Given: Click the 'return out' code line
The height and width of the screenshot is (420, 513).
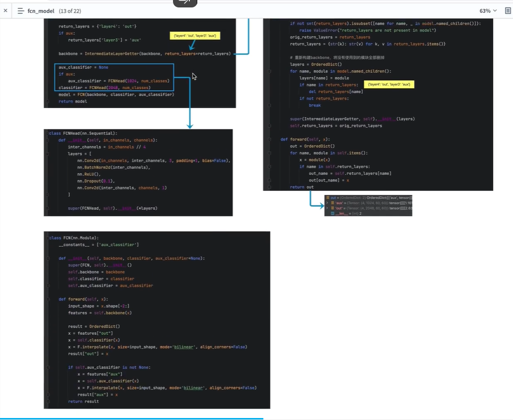Looking at the screenshot, I should 302,187.
